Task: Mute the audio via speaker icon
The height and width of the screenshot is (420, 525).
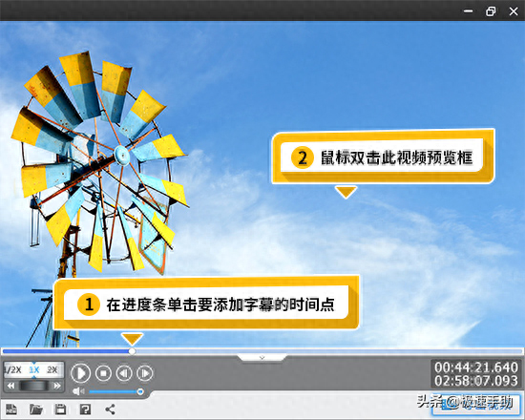Action: [78, 391]
